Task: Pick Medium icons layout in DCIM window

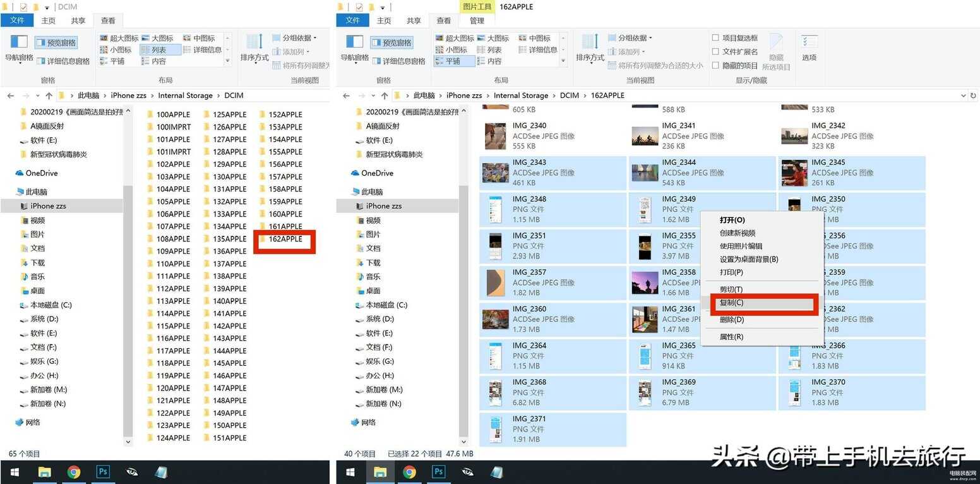Action: coord(199,39)
